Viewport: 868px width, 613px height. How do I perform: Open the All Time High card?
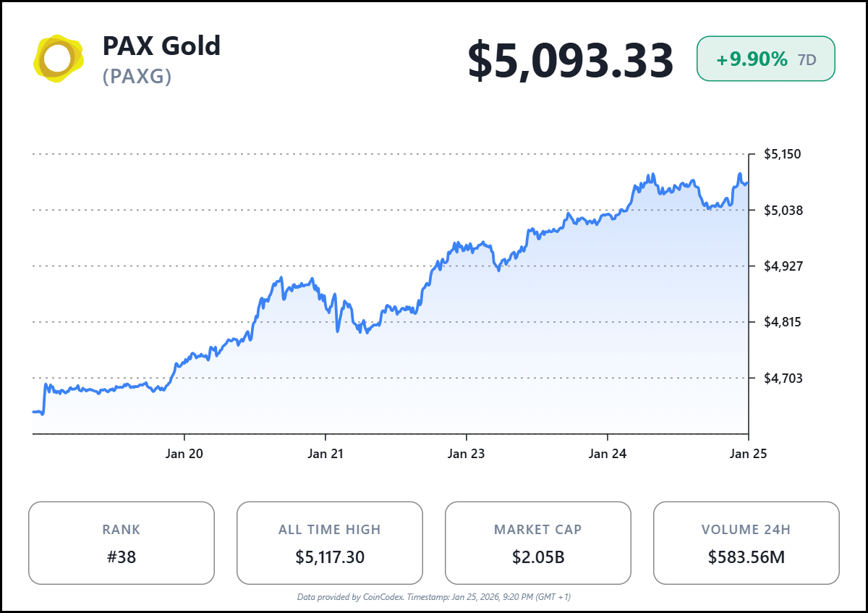[x=330, y=543]
